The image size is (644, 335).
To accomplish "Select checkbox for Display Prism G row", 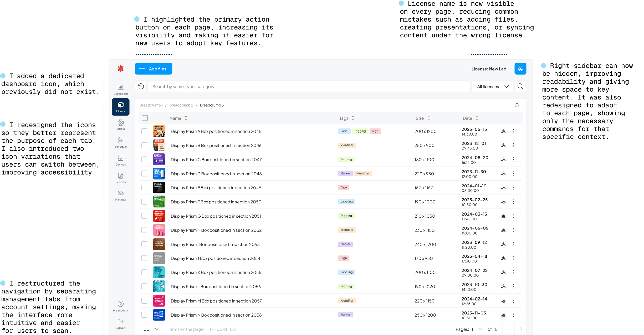I will coord(144,216).
